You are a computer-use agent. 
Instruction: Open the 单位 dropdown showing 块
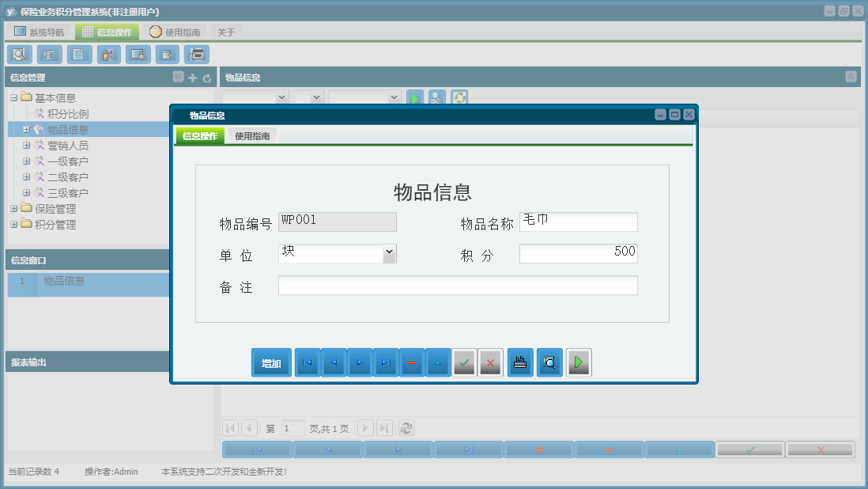(x=390, y=253)
